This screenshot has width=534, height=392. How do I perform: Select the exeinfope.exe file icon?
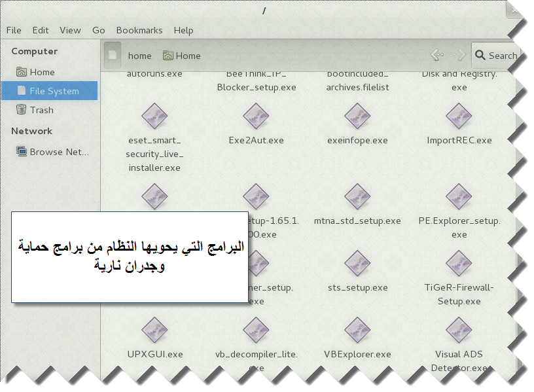pyautogui.click(x=357, y=116)
